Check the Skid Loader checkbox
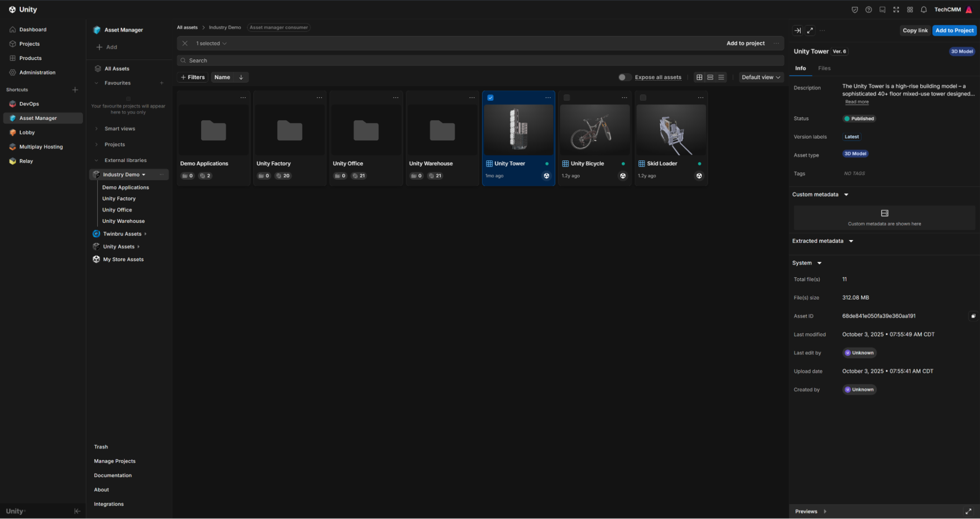The width and height of the screenshot is (980, 519). pos(643,98)
